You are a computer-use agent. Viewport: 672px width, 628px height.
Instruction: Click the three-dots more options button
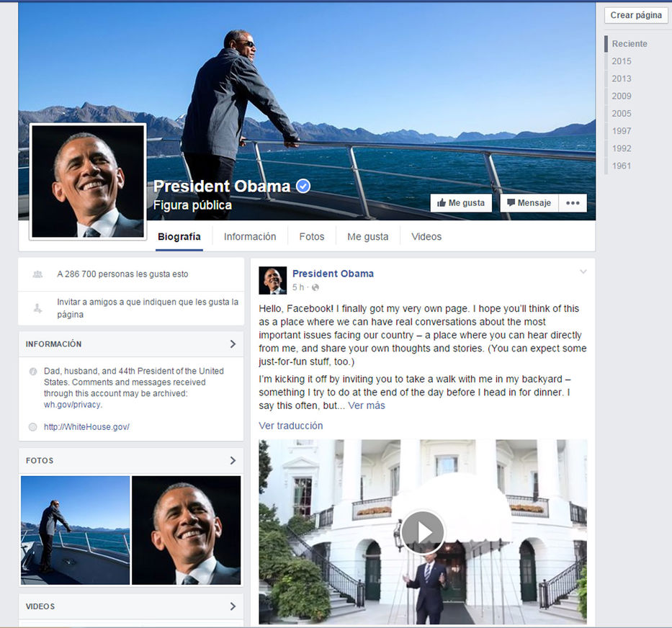[x=573, y=203]
